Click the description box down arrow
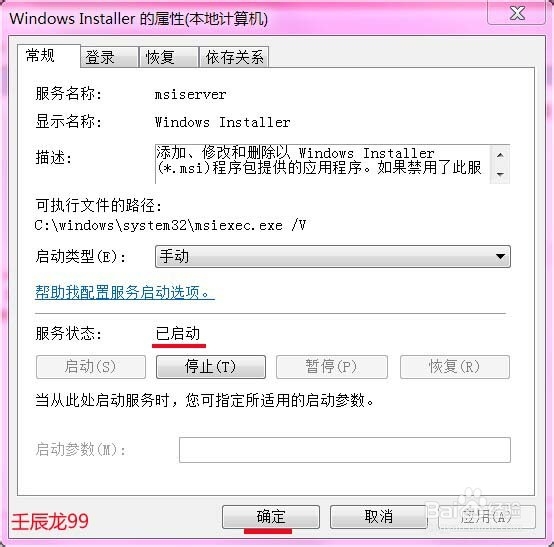554x547 pixels. (500, 174)
